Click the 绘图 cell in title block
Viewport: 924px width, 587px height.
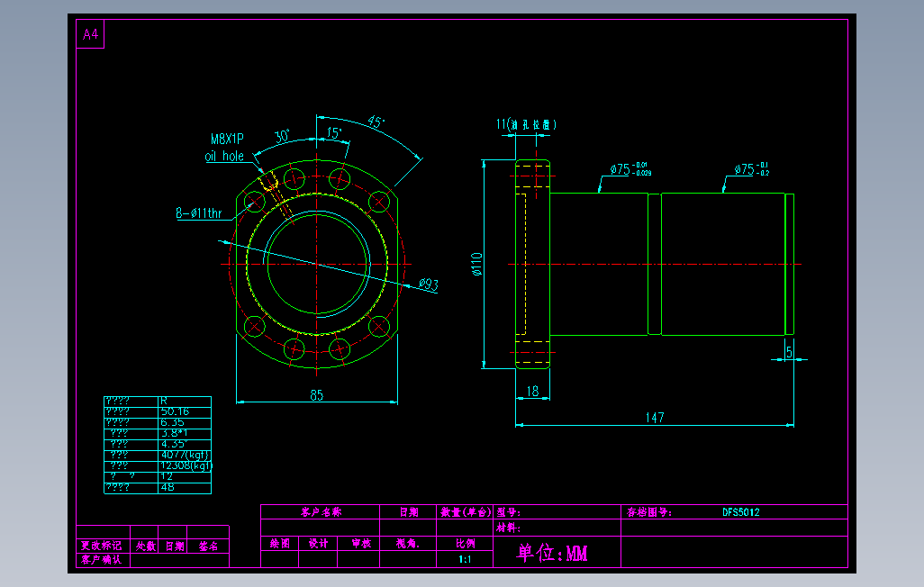(280, 544)
